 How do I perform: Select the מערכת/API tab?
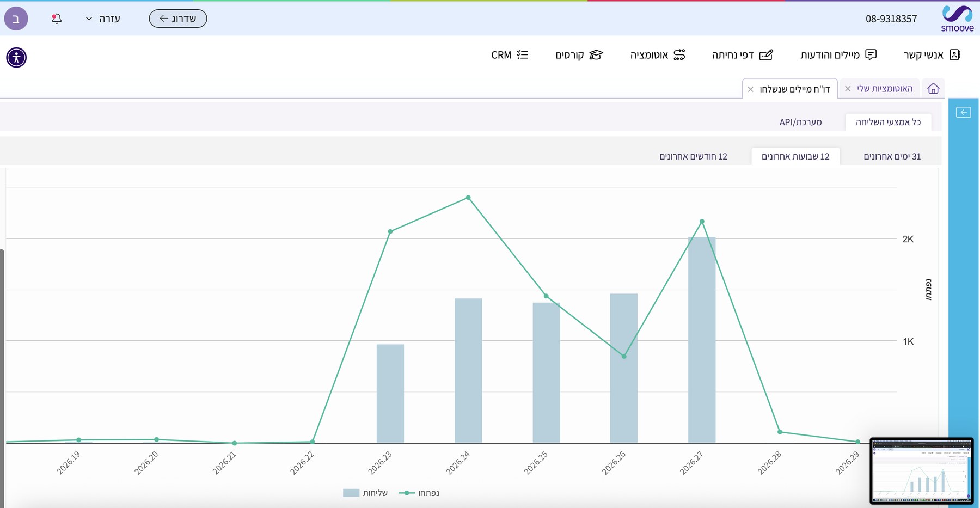800,122
